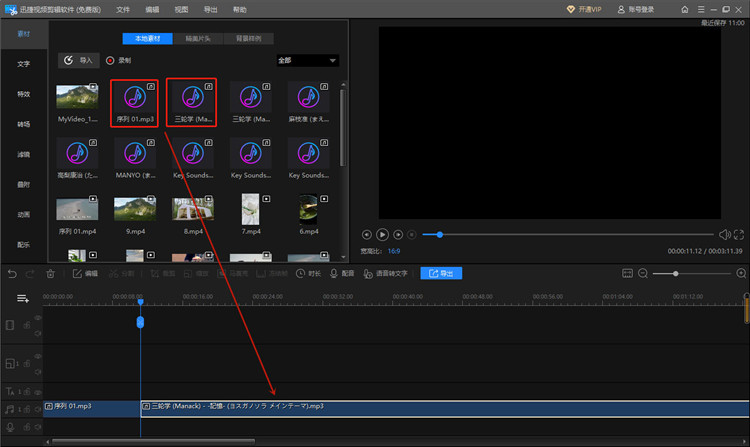Select the MyVideo_1 video thumbnail
The height and width of the screenshot is (447, 750).
77,97
